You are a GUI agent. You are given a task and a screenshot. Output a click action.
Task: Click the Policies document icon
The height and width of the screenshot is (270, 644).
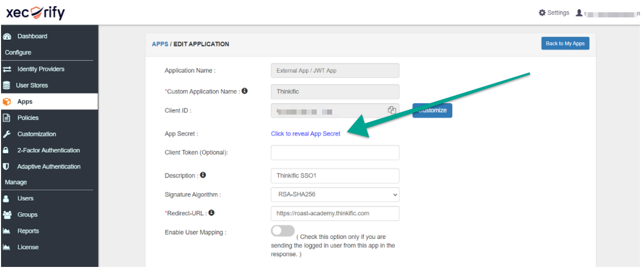[7, 118]
